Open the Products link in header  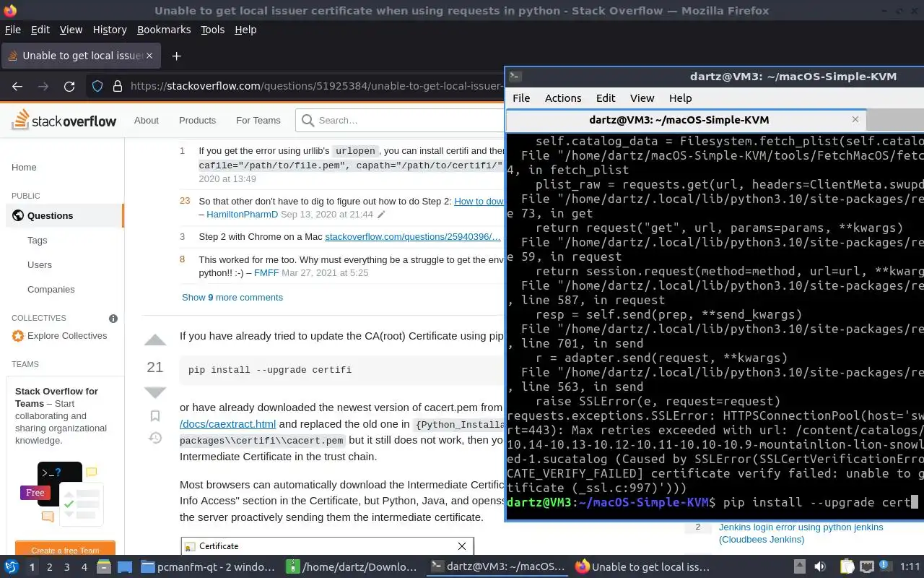[x=197, y=120]
